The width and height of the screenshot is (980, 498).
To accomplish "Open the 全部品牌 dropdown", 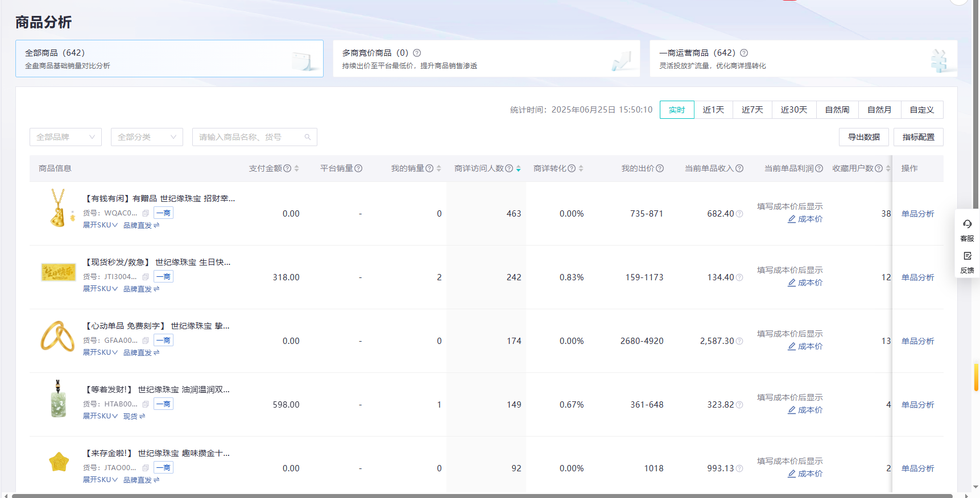I will 65,137.
